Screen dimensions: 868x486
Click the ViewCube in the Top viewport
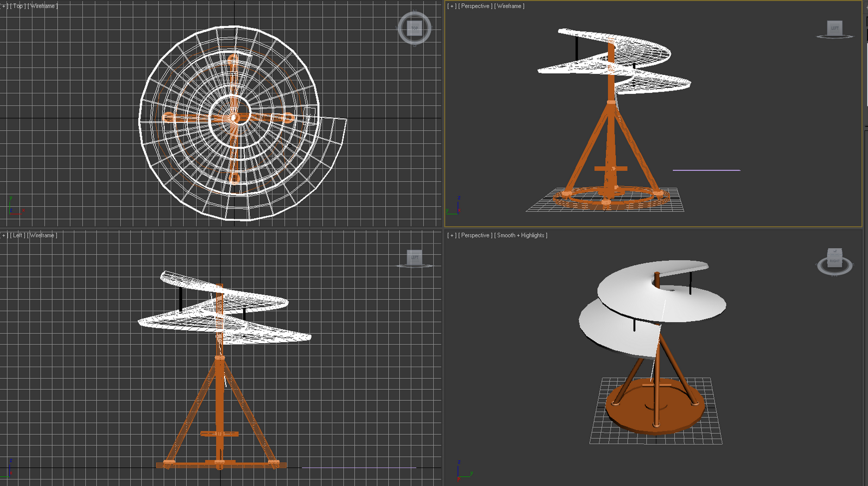pyautogui.click(x=414, y=28)
